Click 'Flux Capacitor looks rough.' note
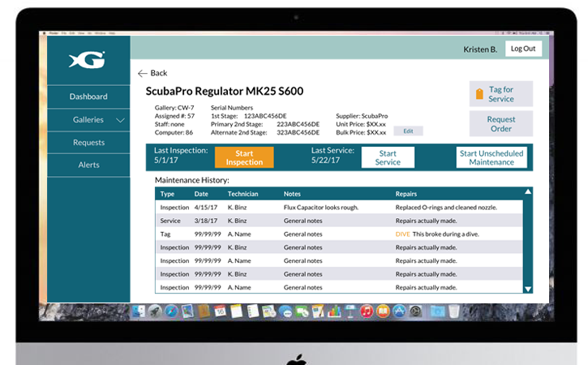Viewport: 588px width, 365px height. coord(321,208)
